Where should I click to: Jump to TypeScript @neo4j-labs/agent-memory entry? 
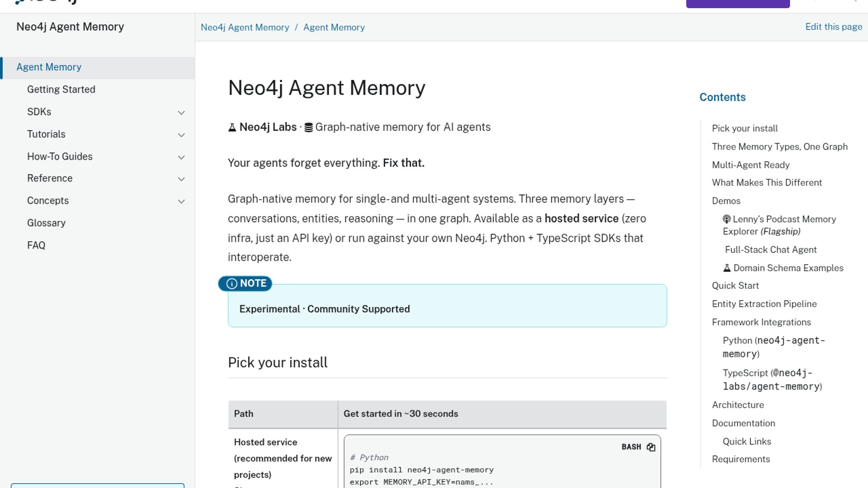click(x=772, y=380)
